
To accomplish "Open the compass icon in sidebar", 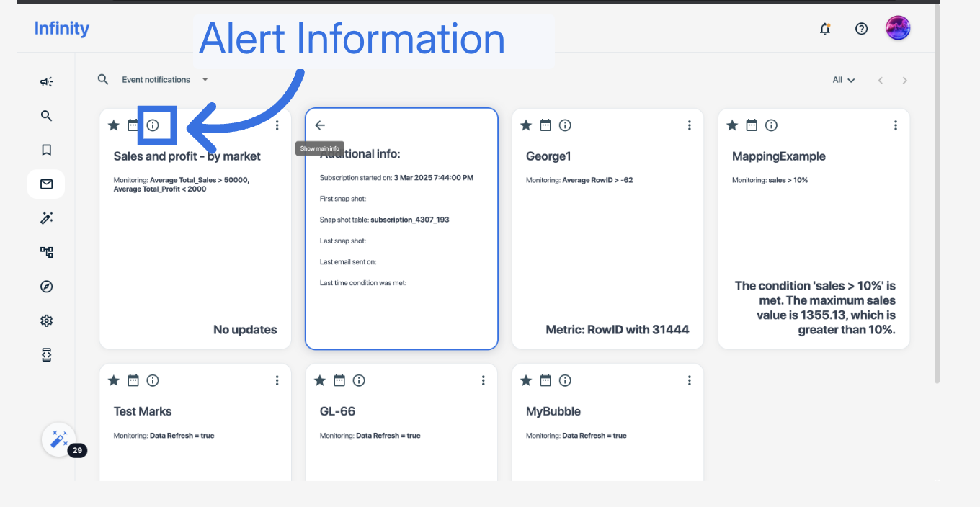I will [x=46, y=287].
